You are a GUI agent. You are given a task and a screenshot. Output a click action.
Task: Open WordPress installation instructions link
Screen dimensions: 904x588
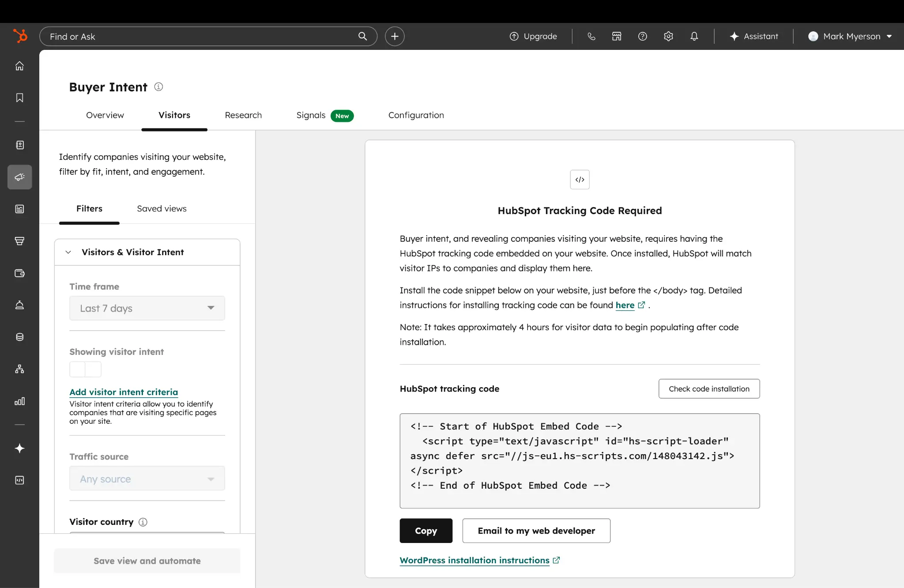pos(475,560)
